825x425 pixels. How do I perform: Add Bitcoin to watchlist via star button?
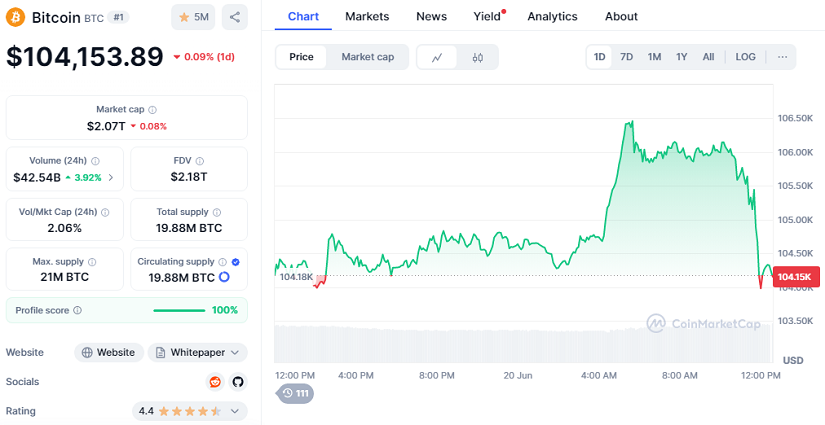193,17
